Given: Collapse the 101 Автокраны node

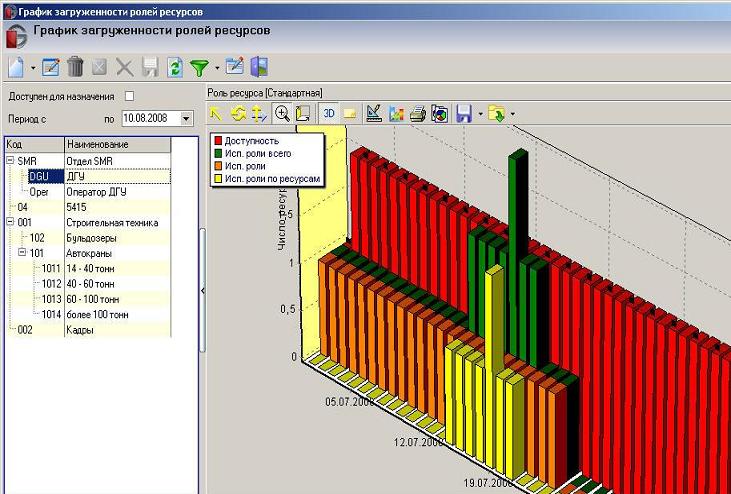Looking at the screenshot, I should pyautogui.click(x=22, y=253).
